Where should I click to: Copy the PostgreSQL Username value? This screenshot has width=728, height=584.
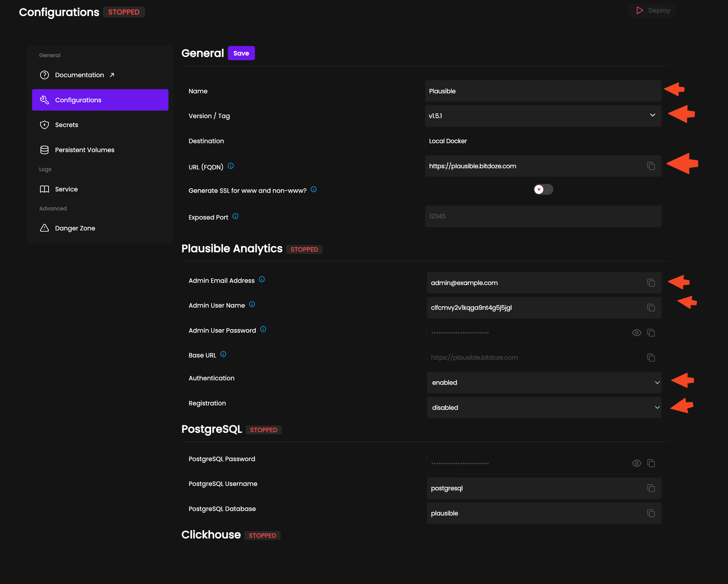click(x=651, y=488)
